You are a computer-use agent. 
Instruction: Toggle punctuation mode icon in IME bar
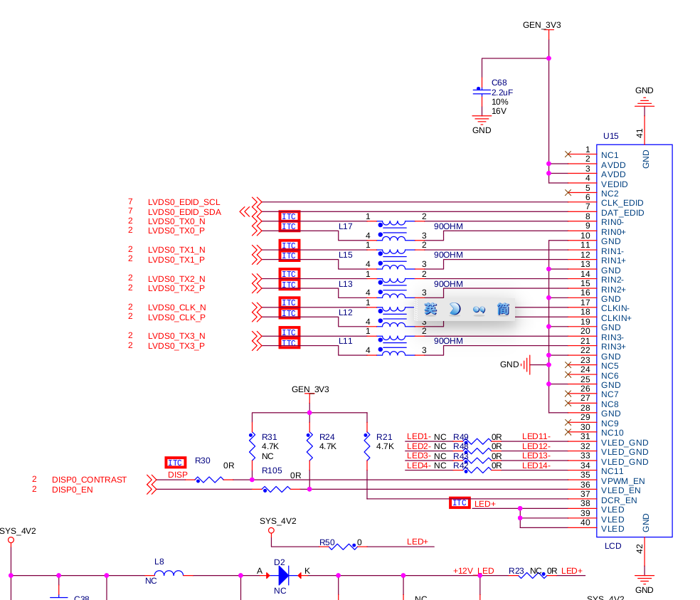pyautogui.click(x=479, y=309)
